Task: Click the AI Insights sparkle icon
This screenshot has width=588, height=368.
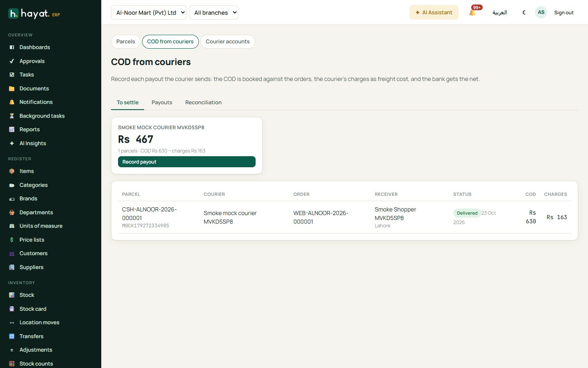Action: [x=12, y=144]
